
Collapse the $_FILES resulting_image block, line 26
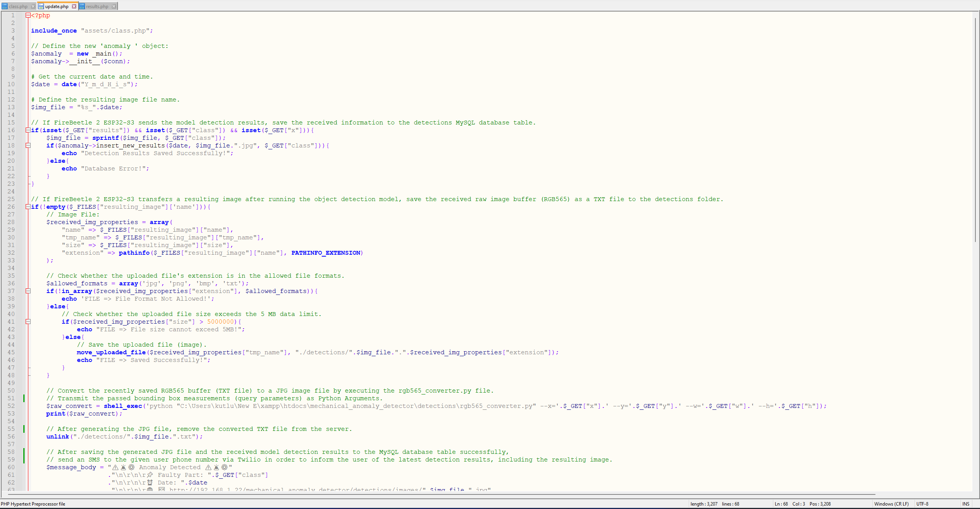[x=28, y=207]
